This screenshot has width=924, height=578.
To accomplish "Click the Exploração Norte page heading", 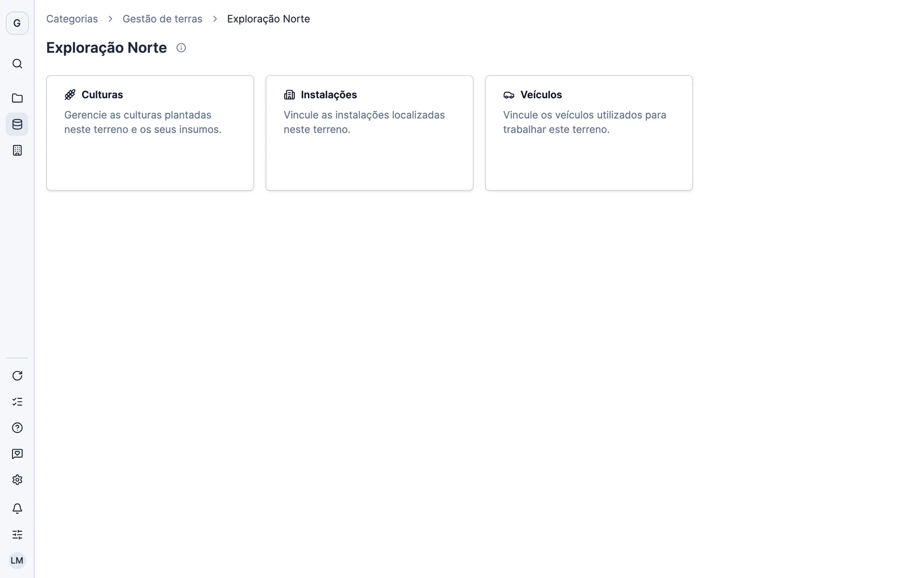I will click(106, 48).
